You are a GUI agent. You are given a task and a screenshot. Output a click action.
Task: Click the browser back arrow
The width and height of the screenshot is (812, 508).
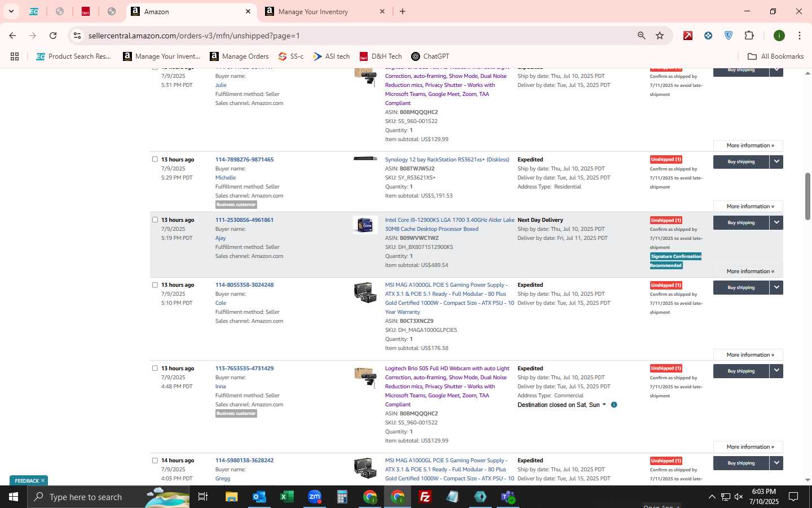pos(12,36)
